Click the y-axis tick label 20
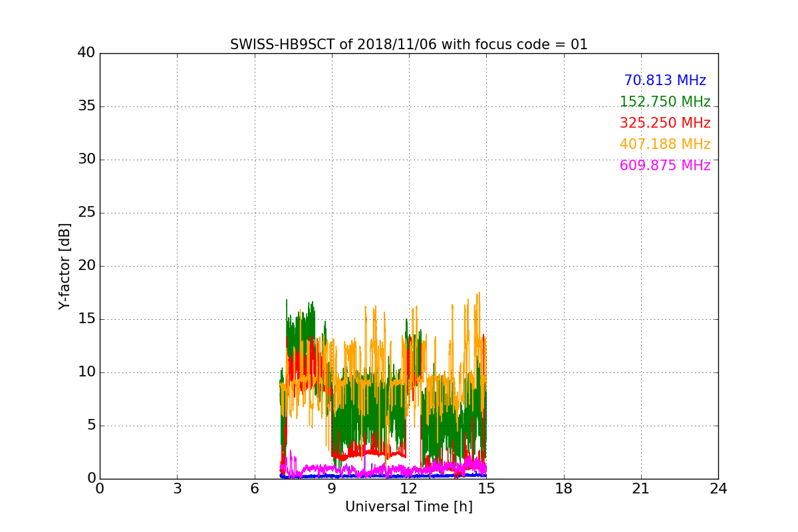Screen dimensions: 798x532 86,266
